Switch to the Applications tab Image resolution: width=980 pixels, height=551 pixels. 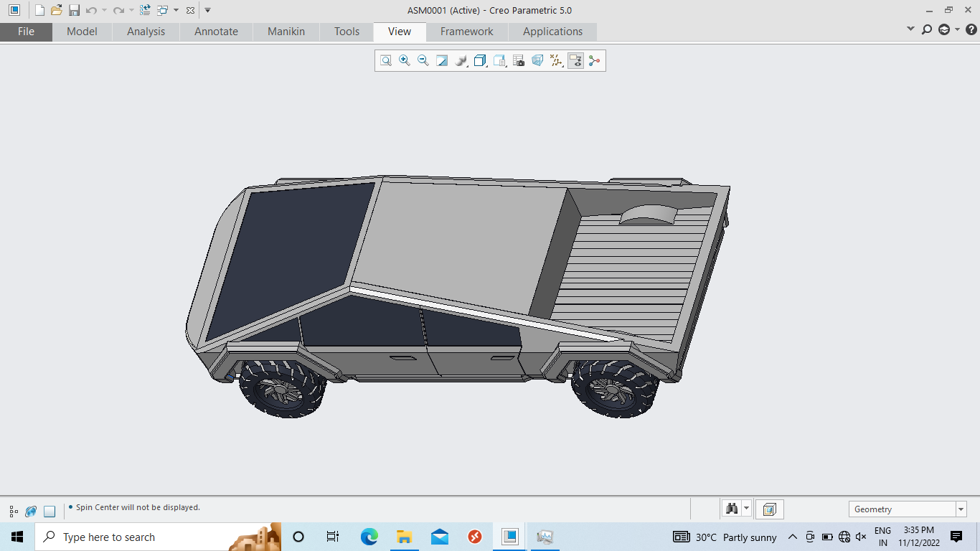tap(552, 32)
